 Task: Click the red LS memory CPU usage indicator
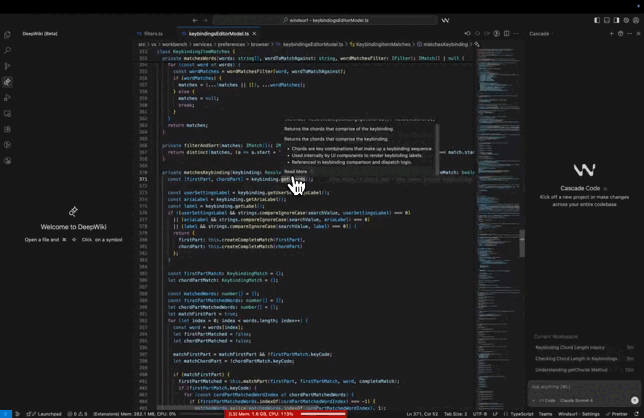[286, 414]
